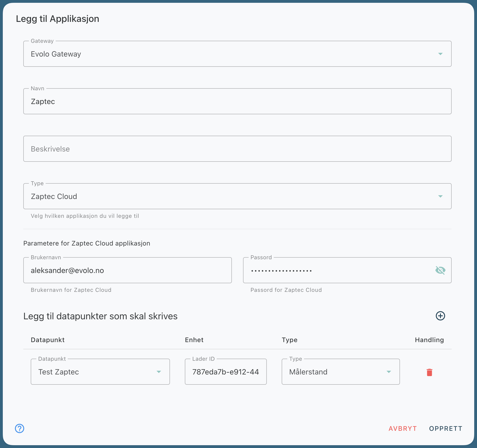
Task: Click the help question mark icon
Action: pyautogui.click(x=19, y=428)
